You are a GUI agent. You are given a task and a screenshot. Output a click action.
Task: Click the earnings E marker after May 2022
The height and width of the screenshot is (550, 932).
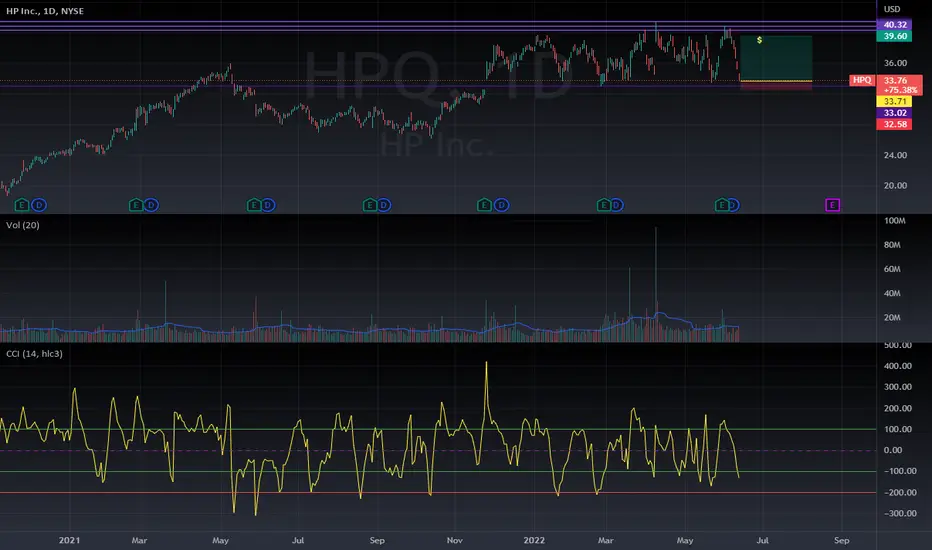coord(722,205)
